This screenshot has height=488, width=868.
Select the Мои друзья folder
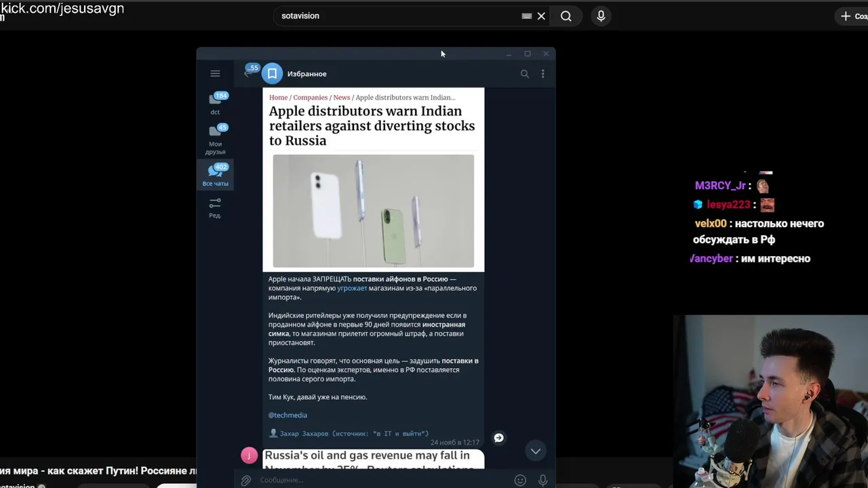(215, 139)
